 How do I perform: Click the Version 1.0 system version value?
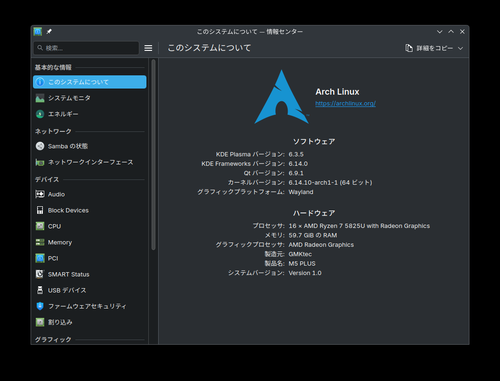tap(305, 273)
